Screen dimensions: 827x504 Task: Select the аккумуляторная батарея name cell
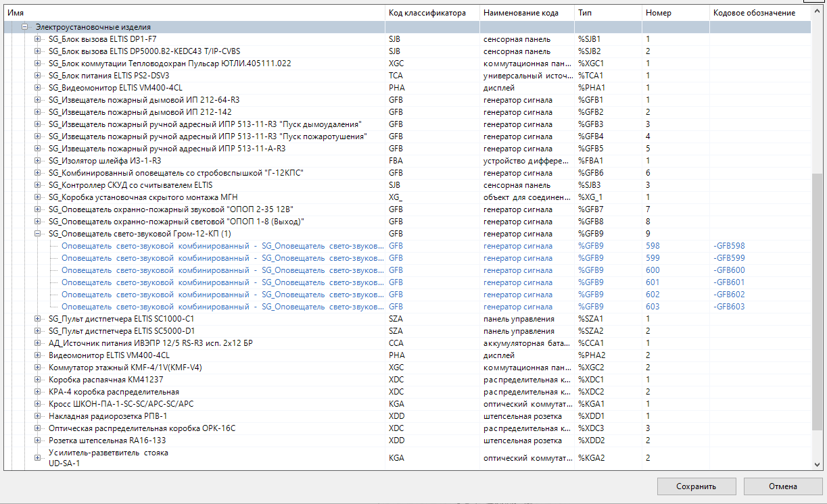pyautogui.click(x=527, y=343)
